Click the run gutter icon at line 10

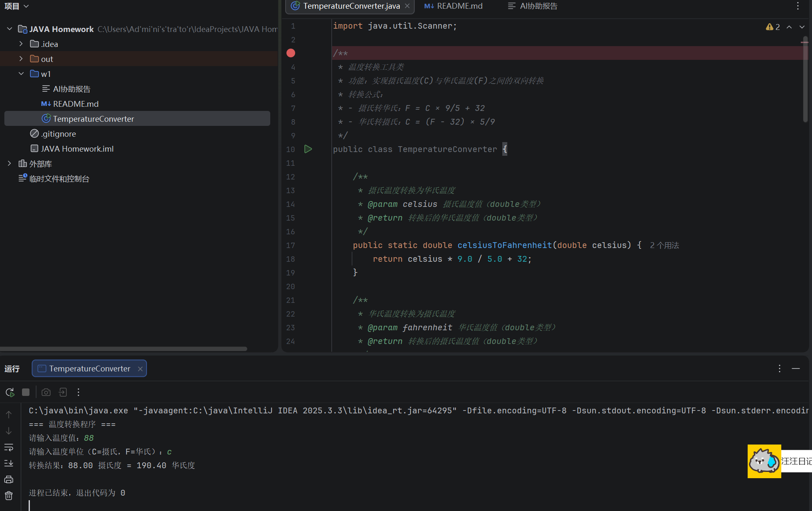pyautogui.click(x=308, y=149)
